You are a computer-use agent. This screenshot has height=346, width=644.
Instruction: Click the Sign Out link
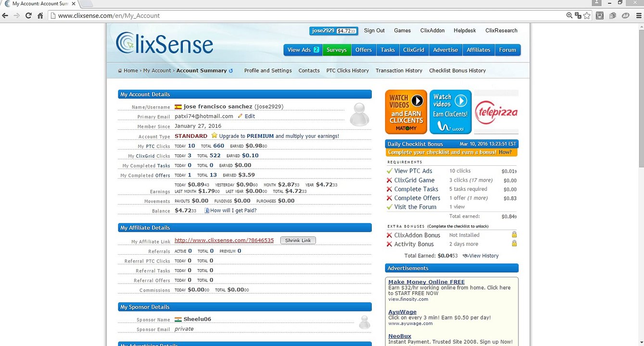pyautogui.click(x=374, y=31)
